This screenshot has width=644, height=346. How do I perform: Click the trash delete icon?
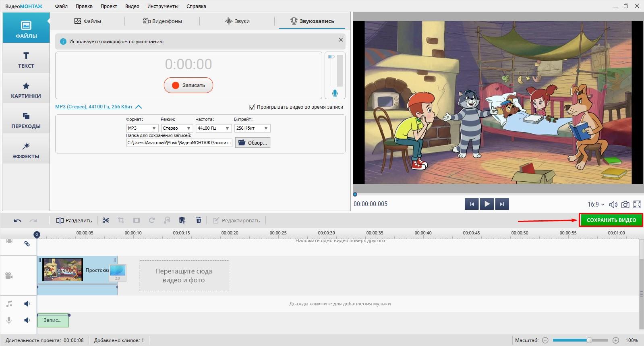[x=199, y=220]
